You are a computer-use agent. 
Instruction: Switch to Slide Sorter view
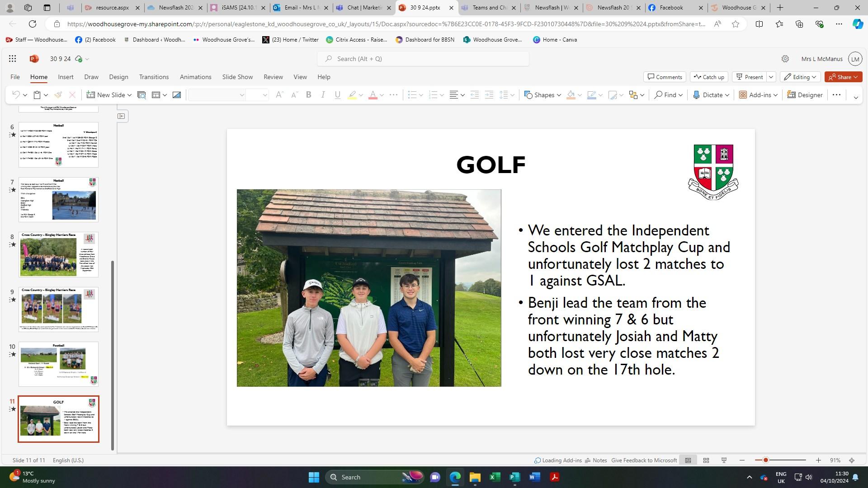point(706,460)
